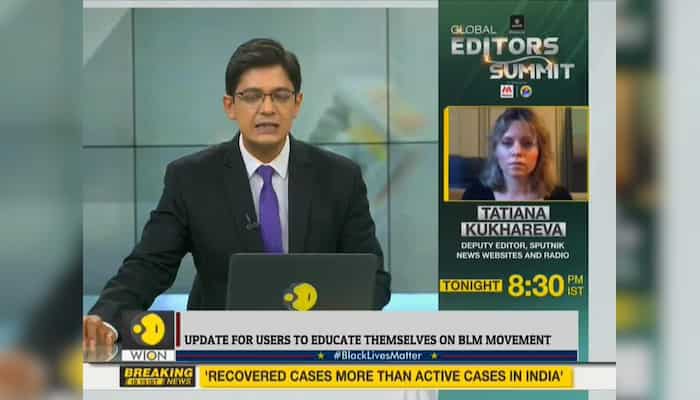Click the yellow TONIGHT label

click(471, 285)
